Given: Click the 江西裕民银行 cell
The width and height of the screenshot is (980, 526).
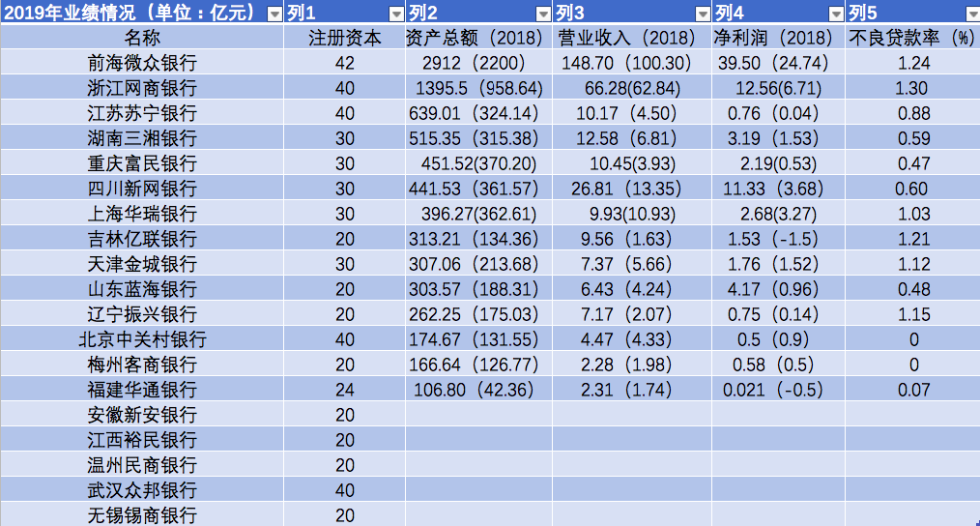Looking at the screenshot, I should point(142,440).
